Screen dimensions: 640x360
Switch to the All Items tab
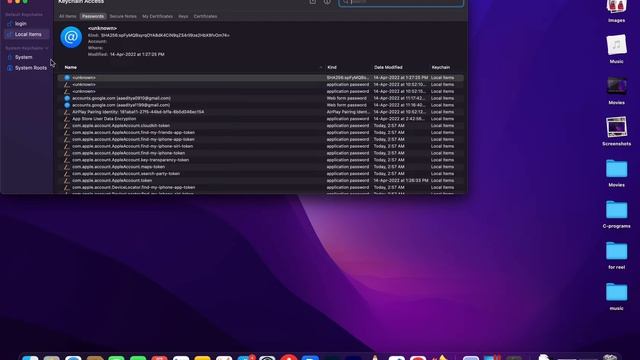(67, 16)
